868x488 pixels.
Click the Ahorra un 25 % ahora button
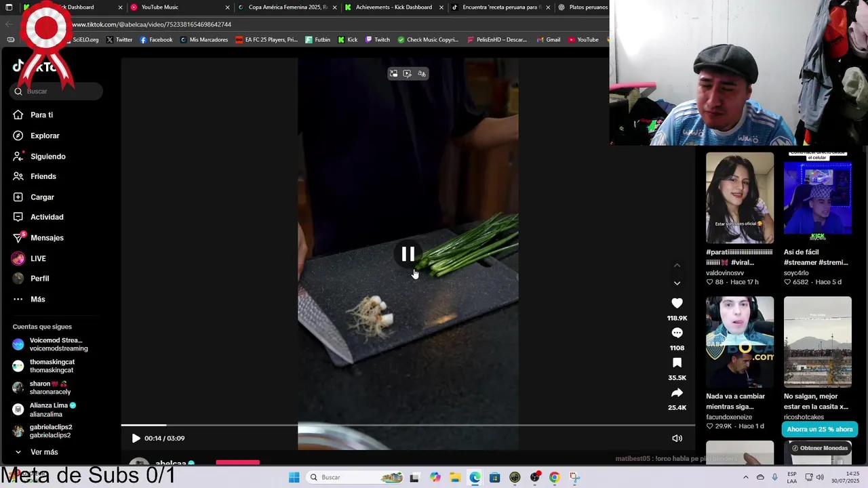click(x=820, y=429)
